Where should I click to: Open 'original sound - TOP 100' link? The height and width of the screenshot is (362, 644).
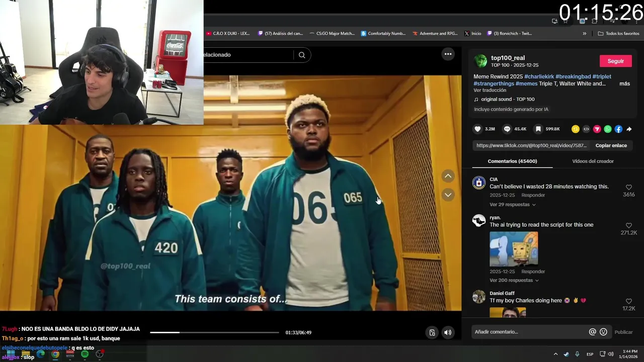[508, 100]
